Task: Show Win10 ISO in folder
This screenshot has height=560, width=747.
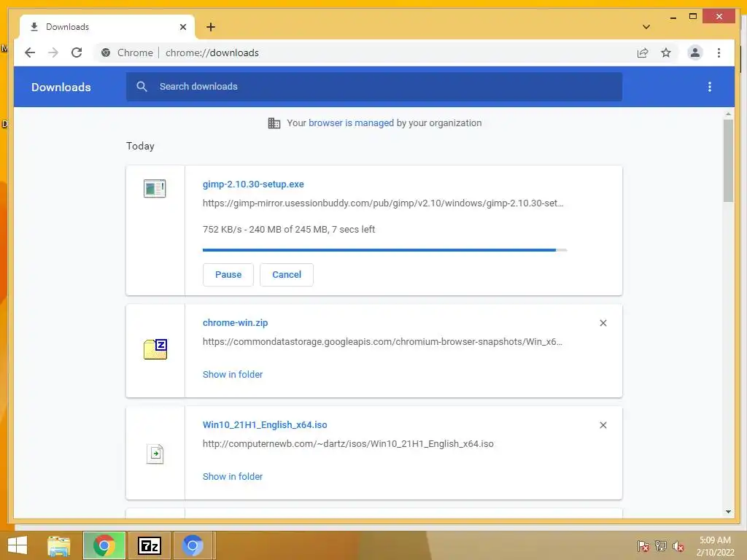Action: 233,477
